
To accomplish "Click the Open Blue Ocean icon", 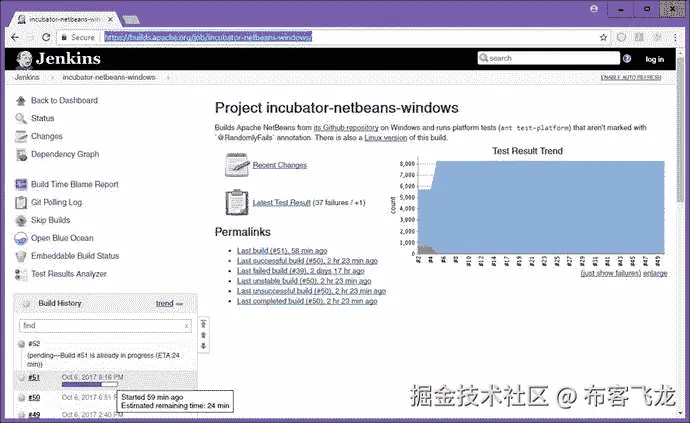I will (x=21, y=238).
